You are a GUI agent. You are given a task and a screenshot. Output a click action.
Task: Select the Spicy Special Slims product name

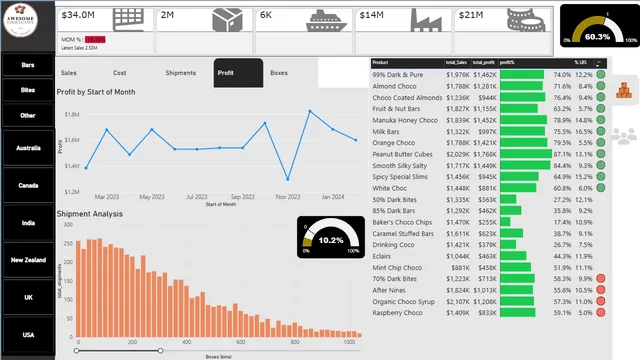coord(400,177)
